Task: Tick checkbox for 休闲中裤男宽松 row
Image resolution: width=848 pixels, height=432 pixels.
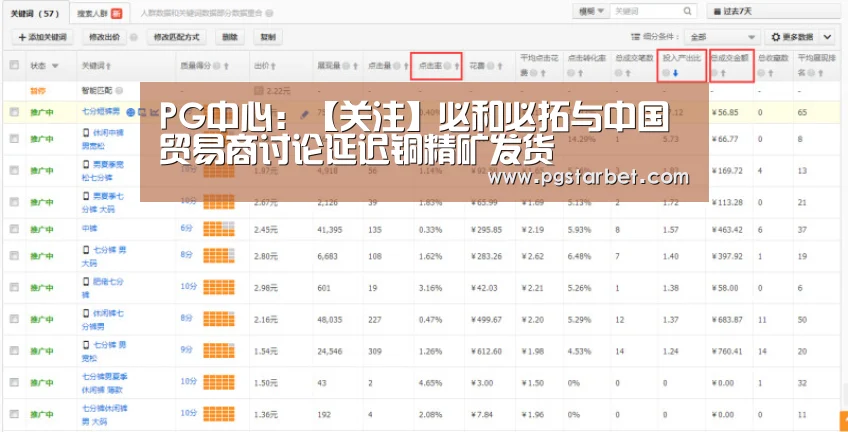Action: pos(14,139)
